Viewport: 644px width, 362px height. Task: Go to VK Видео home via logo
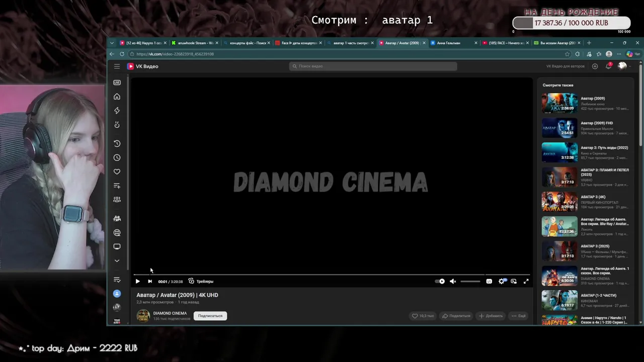(x=143, y=66)
